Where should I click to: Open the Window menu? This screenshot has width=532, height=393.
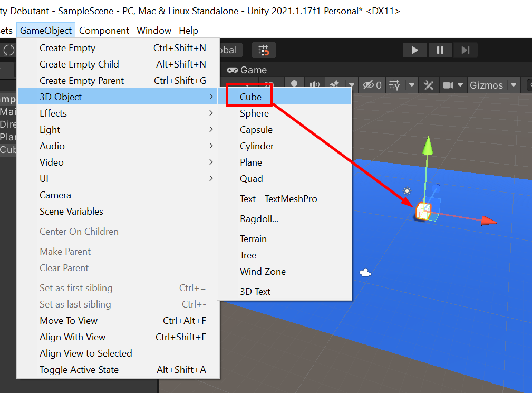click(x=154, y=31)
